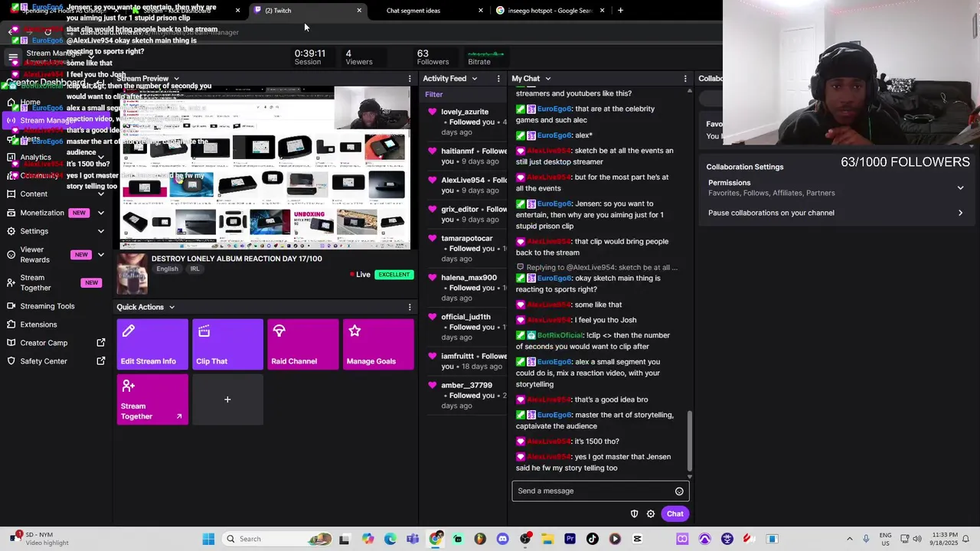Show hidden system tray icons

849,539
